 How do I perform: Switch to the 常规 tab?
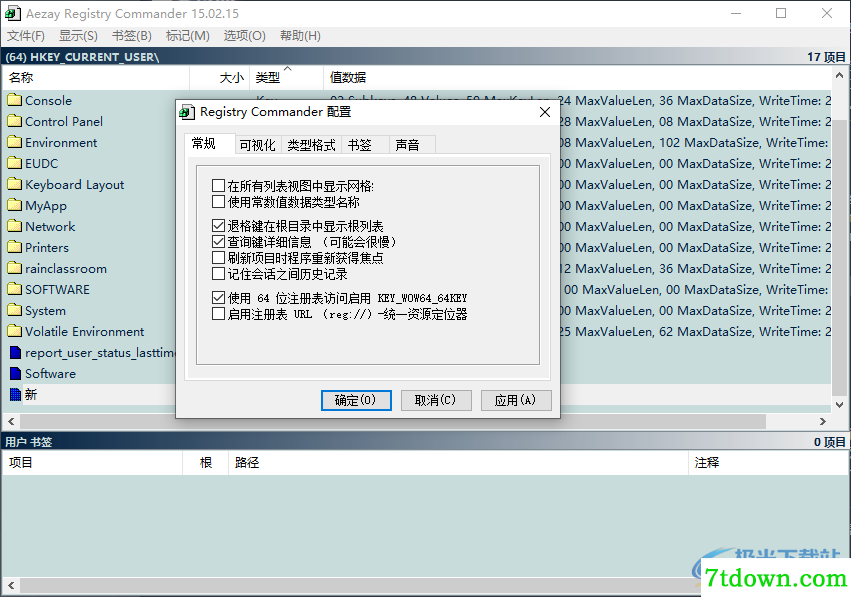(x=210, y=143)
